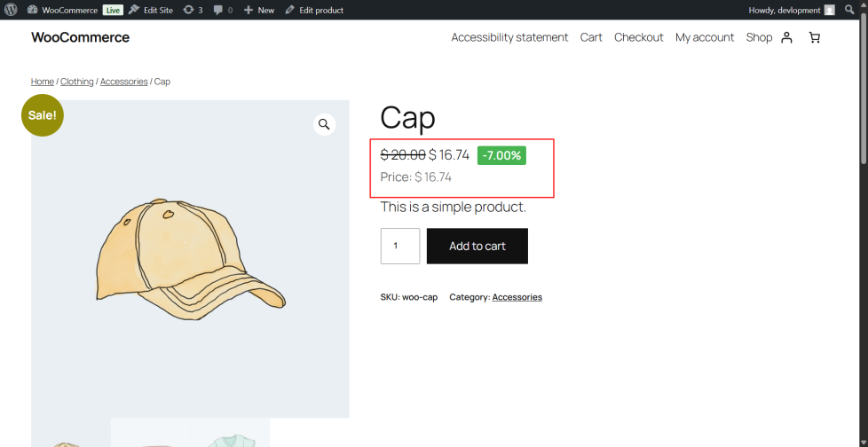
Task: Open the mini cart icon
Action: click(x=814, y=37)
